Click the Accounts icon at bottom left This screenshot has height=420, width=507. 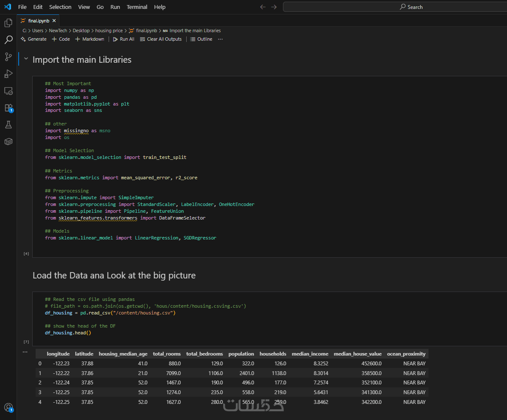tap(8, 408)
